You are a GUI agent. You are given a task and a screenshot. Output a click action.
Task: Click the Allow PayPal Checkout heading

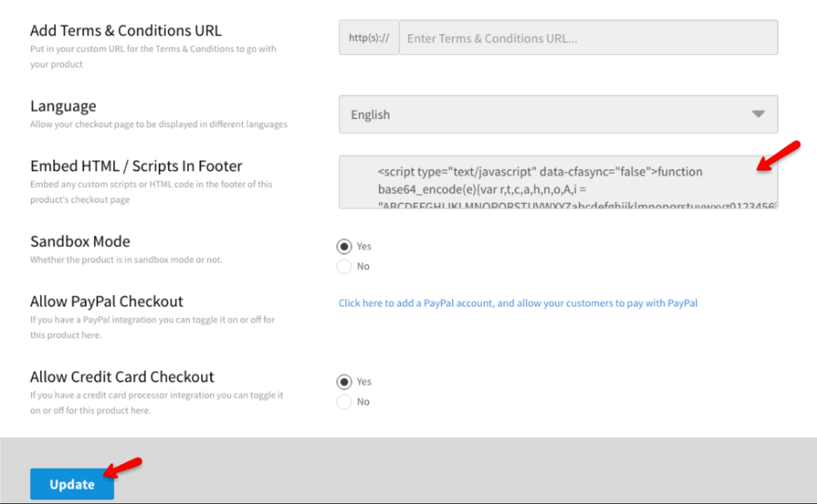click(106, 301)
